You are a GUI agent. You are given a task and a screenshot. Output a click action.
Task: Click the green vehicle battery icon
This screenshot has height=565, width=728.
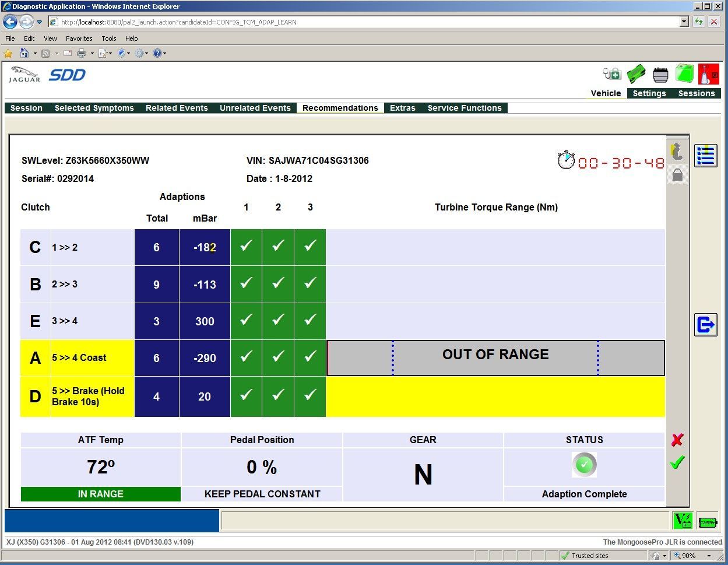pos(684,74)
